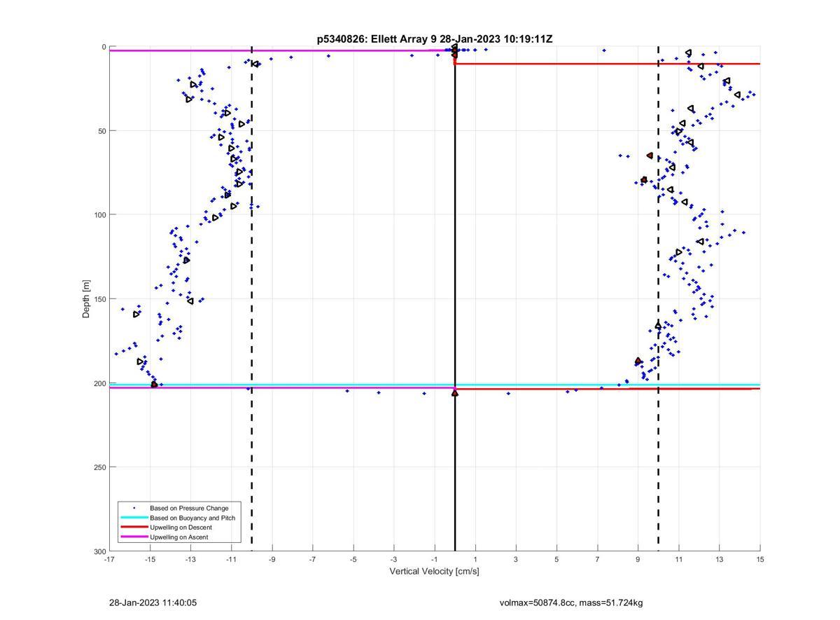Click the x-axis tick label 13
Screen dimensions: 840x620
pyautogui.click(x=720, y=560)
